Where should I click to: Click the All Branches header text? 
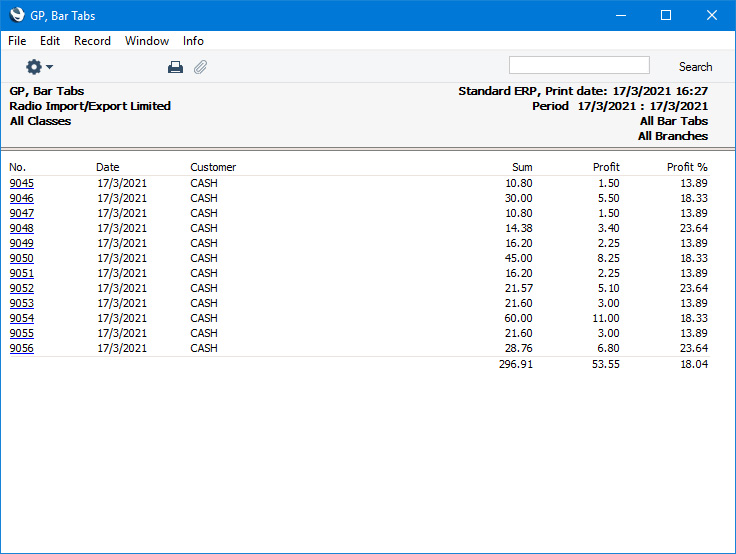click(x=673, y=136)
